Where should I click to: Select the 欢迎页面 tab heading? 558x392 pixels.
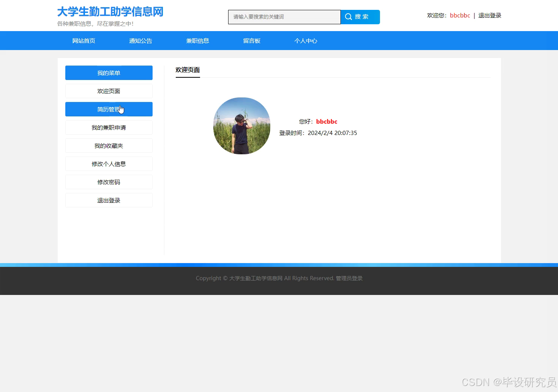click(188, 70)
